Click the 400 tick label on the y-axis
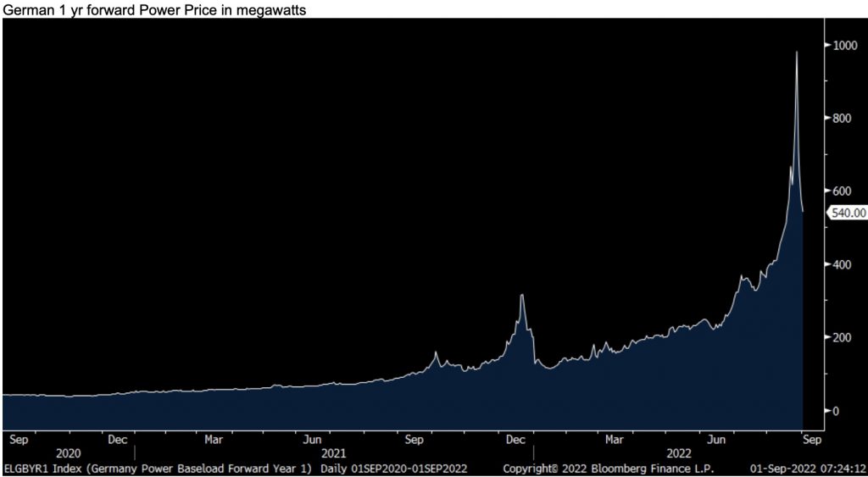The width and height of the screenshot is (868, 477). pos(840,264)
